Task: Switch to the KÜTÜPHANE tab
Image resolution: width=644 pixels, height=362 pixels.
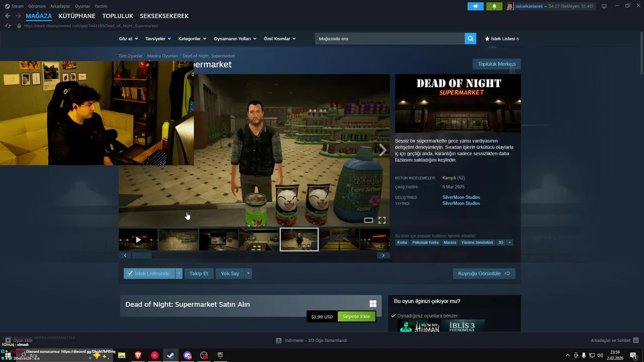Action: (x=77, y=16)
